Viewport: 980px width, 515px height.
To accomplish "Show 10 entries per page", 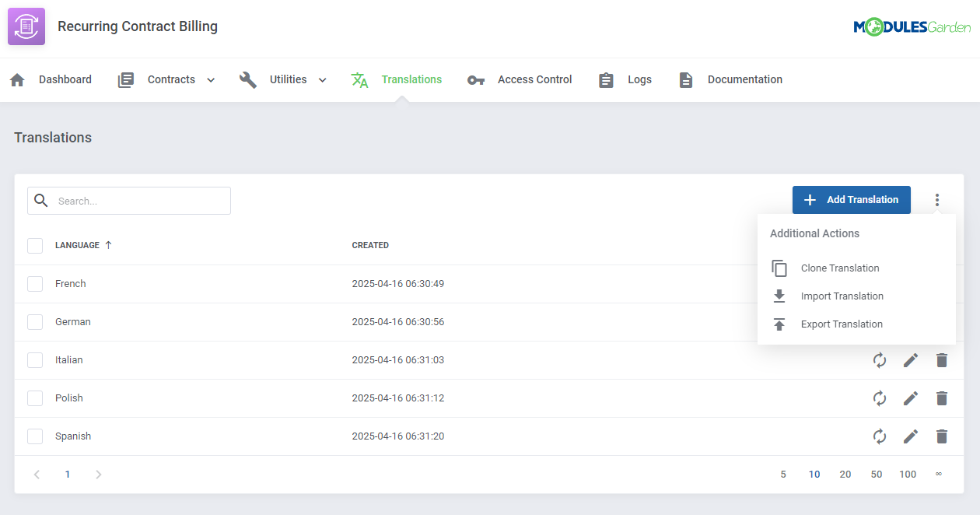I will [x=814, y=475].
